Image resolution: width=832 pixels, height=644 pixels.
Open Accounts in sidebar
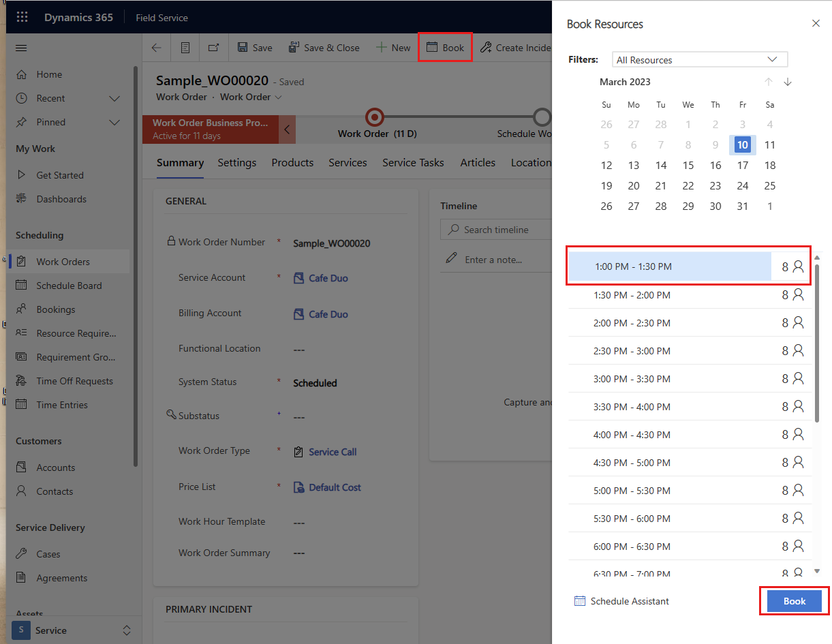pos(56,467)
